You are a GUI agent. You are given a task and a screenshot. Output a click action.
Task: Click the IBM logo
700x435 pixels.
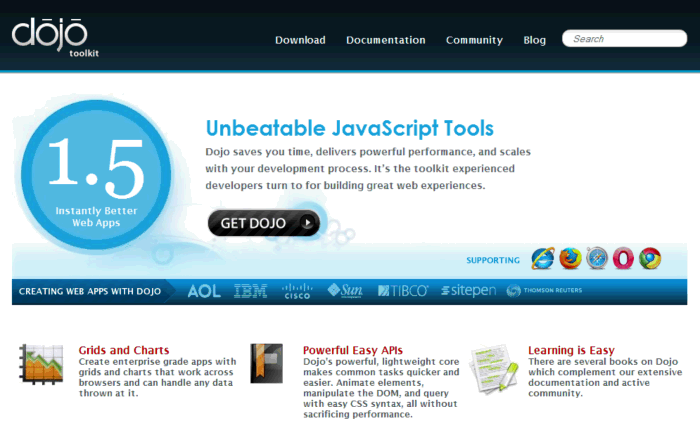tap(250, 291)
